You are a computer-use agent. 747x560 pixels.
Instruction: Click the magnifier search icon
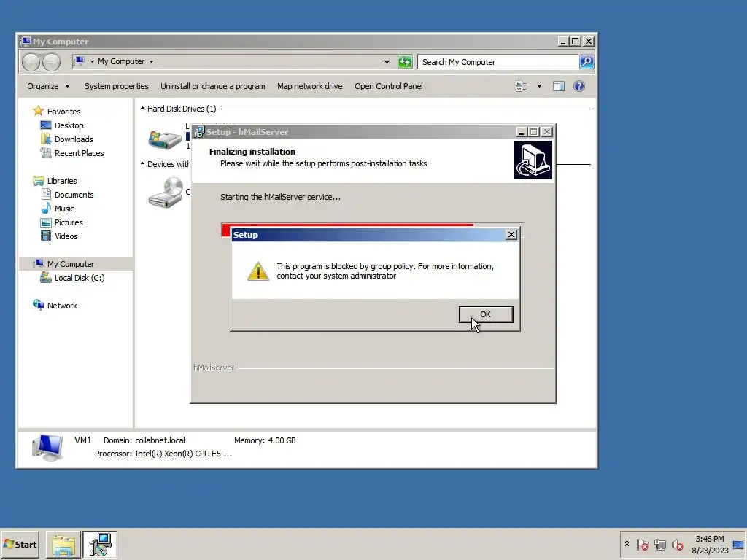(x=587, y=62)
